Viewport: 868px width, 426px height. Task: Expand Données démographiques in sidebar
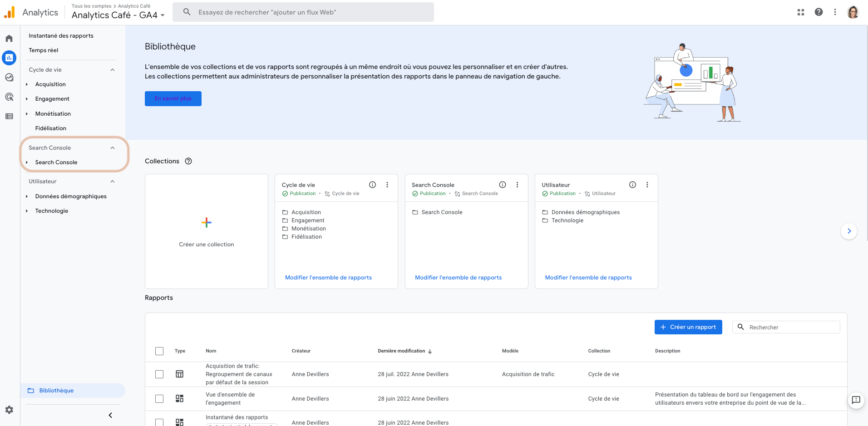click(27, 196)
